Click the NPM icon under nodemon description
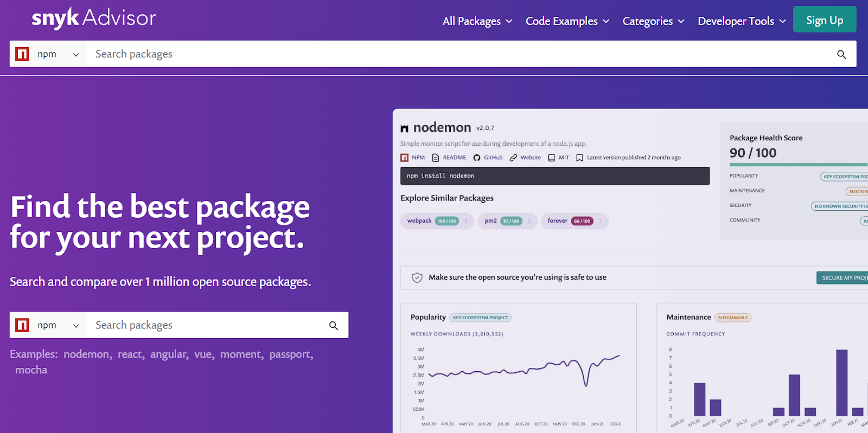868x433 pixels. [x=404, y=158]
